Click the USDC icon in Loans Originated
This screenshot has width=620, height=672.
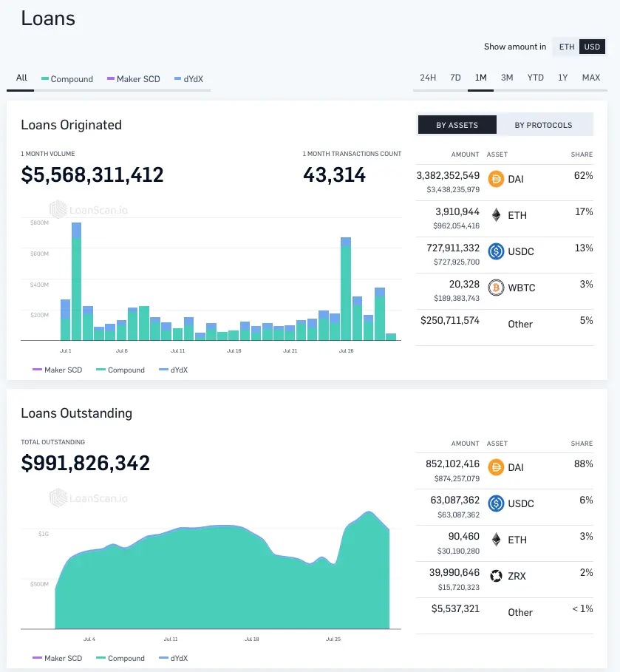coord(496,251)
